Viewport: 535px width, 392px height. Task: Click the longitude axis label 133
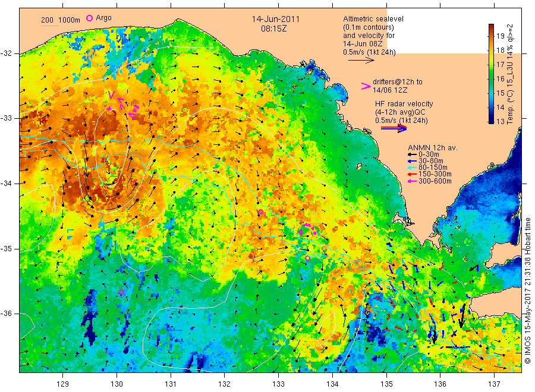(x=278, y=384)
